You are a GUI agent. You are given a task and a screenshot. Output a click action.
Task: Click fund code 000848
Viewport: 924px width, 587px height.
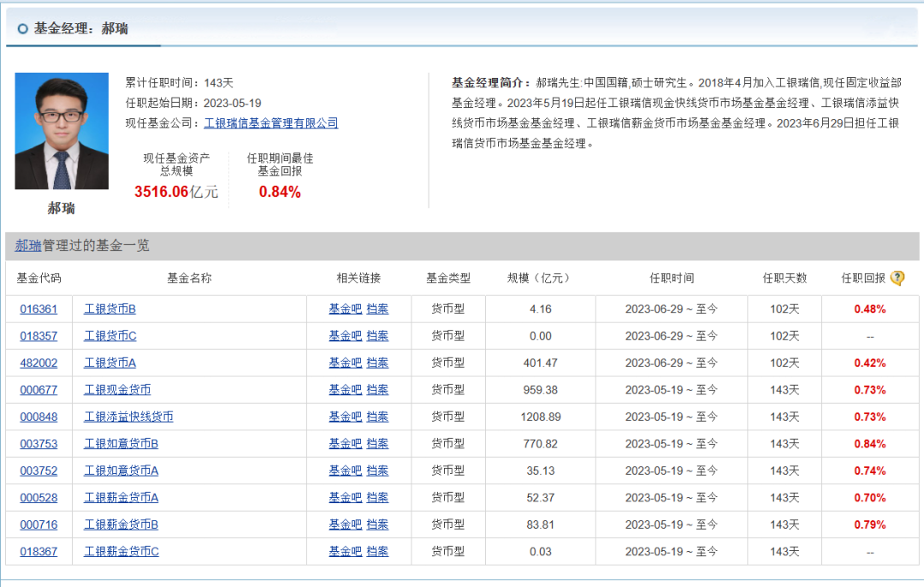click(38, 417)
